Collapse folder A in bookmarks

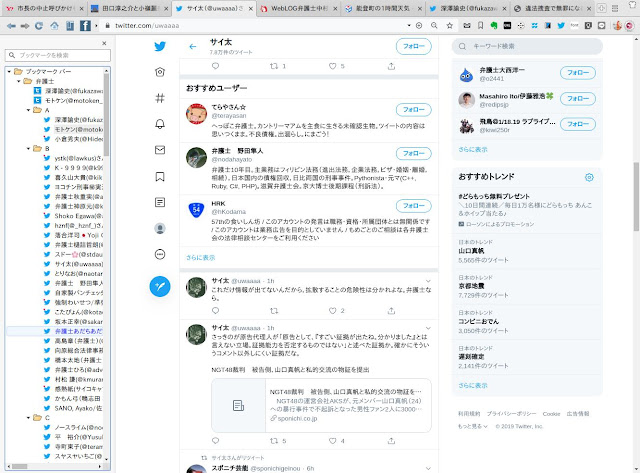pos(28,110)
